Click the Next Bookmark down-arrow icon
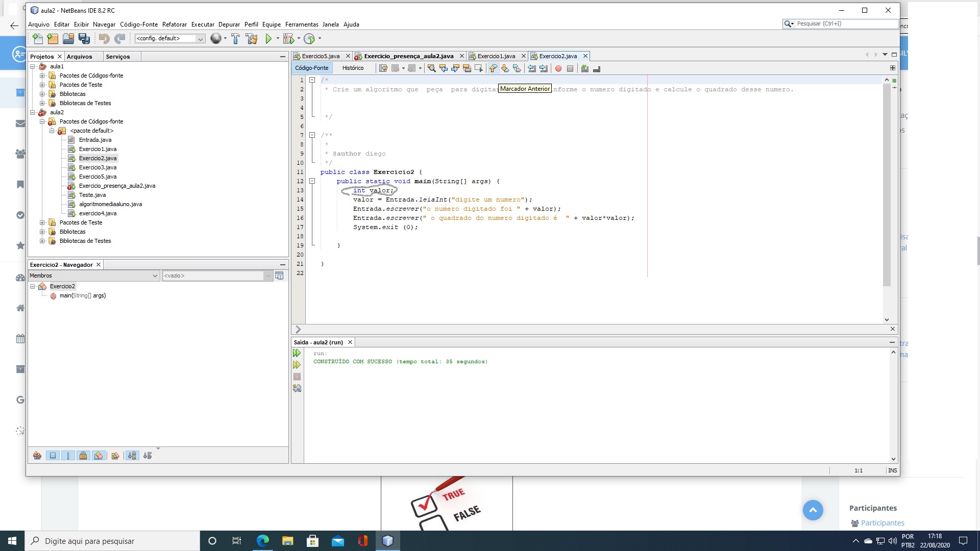This screenshot has width=980, height=551. click(x=505, y=68)
